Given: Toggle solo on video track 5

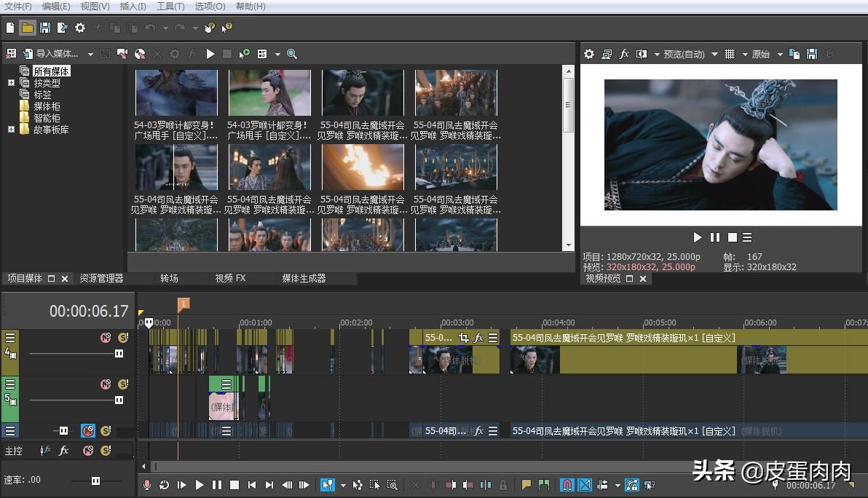Looking at the screenshot, I should (123, 384).
